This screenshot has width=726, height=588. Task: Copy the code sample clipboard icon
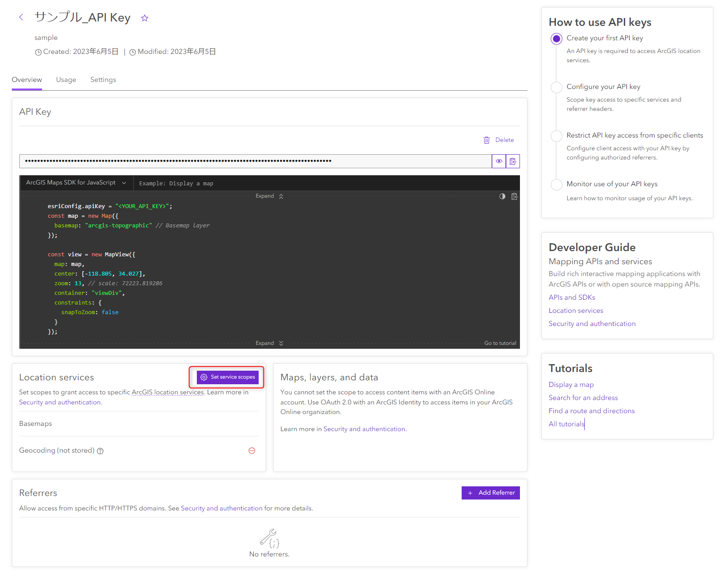(515, 196)
